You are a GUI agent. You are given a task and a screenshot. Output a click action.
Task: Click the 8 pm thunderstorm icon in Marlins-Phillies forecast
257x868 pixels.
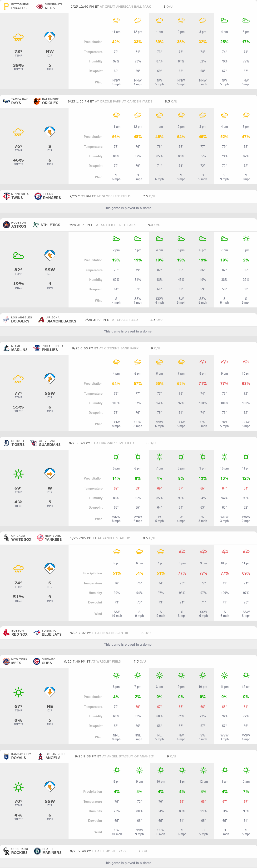[x=203, y=362]
